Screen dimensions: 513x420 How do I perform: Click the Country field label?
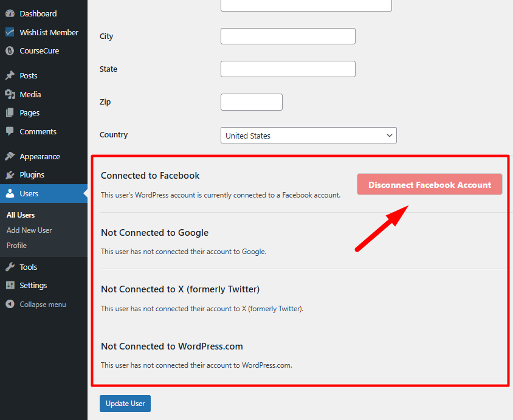click(x=114, y=135)
